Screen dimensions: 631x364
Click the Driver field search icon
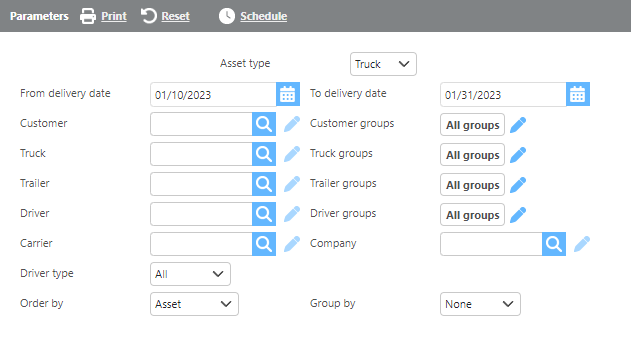pos(264,214)
